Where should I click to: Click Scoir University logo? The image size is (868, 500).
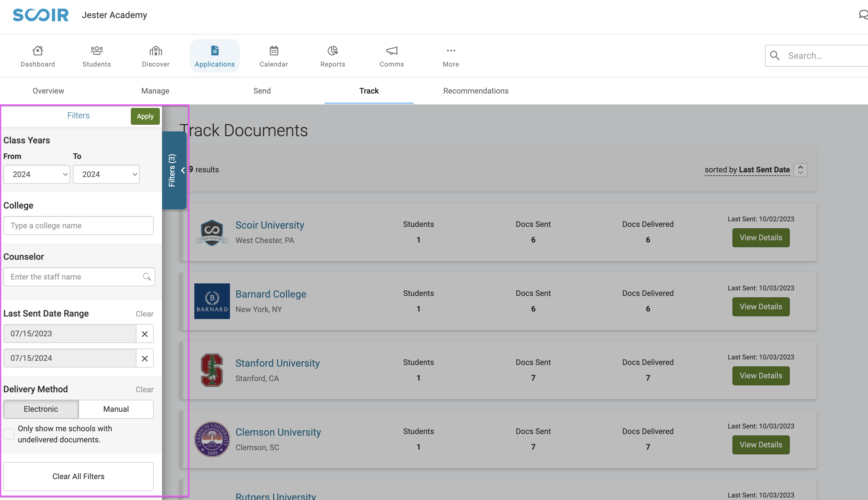(212, 232)
